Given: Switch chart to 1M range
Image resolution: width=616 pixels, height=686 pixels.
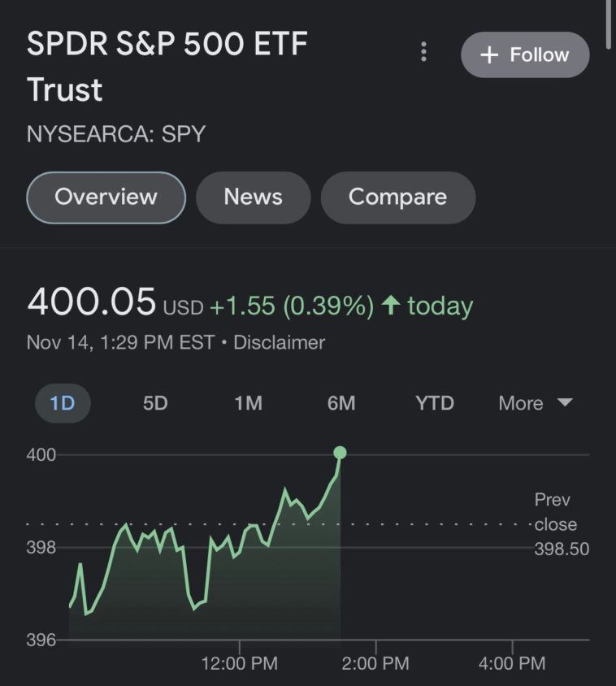Looking at the screenshot, I should point(248,403).
